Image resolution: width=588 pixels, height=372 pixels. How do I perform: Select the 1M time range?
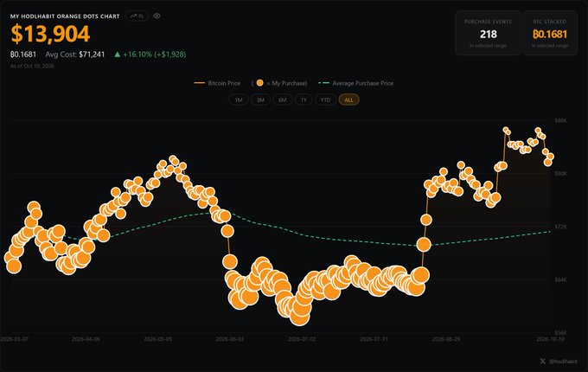[239, 99]
